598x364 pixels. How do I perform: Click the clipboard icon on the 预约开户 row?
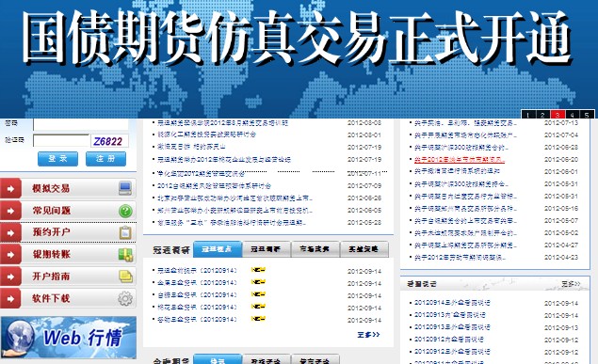[125, 232]
